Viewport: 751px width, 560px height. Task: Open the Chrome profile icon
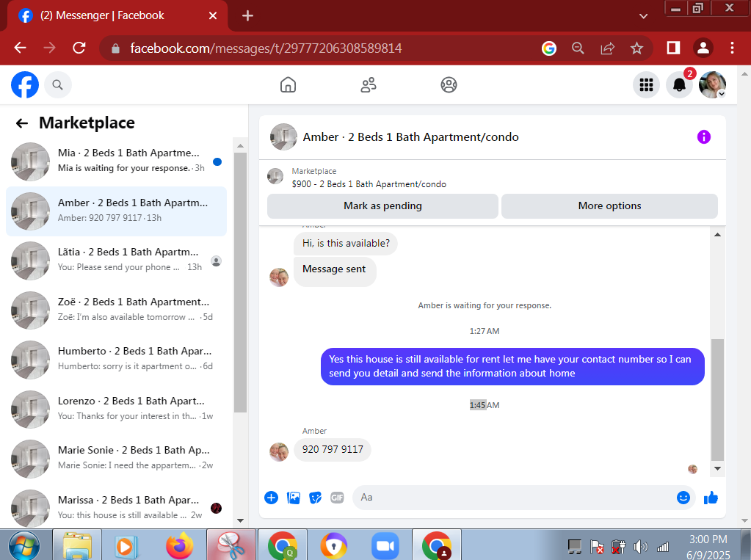pos(703,48)
